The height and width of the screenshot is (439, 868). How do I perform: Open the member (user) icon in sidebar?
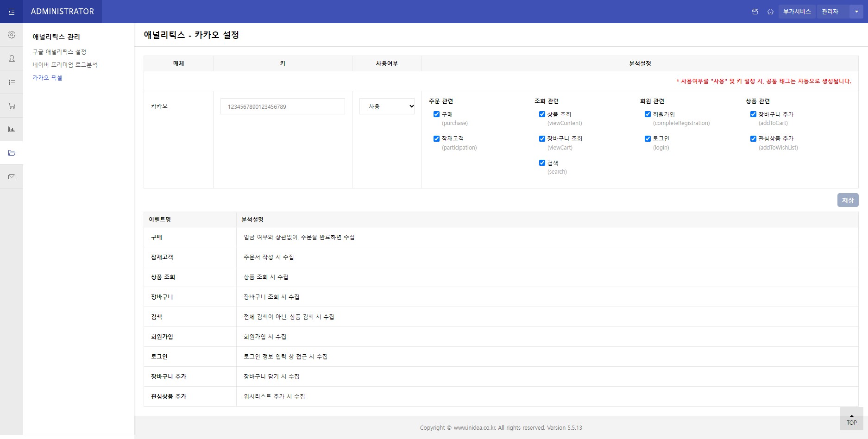(x=12, y=58)
